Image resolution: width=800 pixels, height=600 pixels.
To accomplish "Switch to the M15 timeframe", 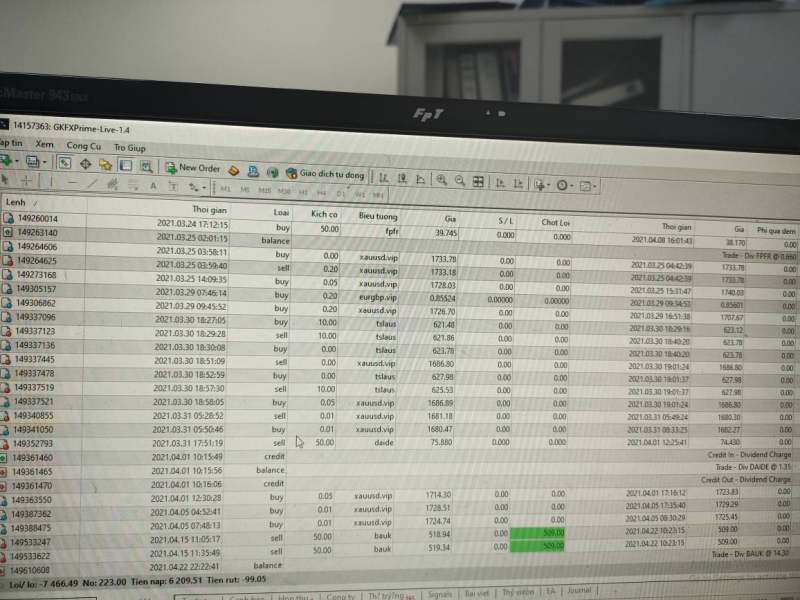I will [x=264, y=190].
